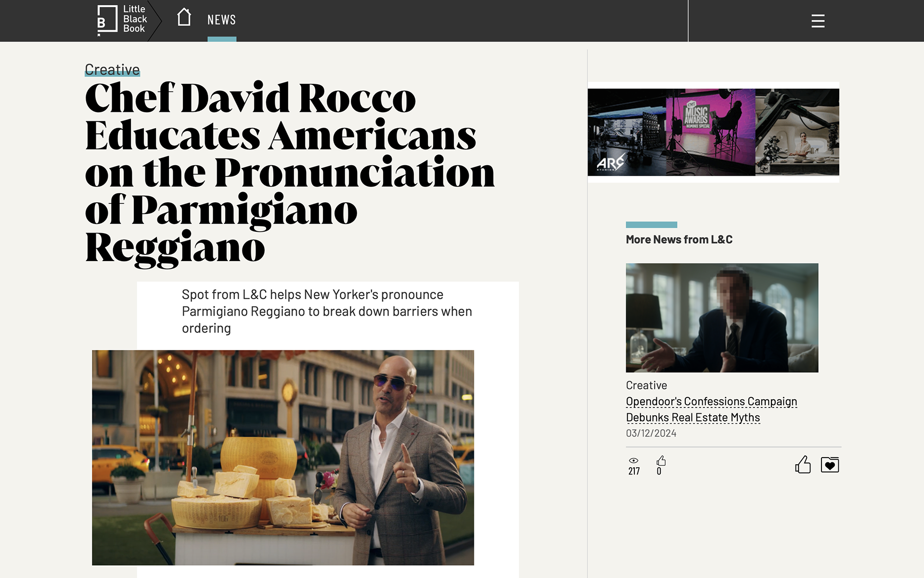Click the Chef David Rocco article image

click(x=283, y=458)
